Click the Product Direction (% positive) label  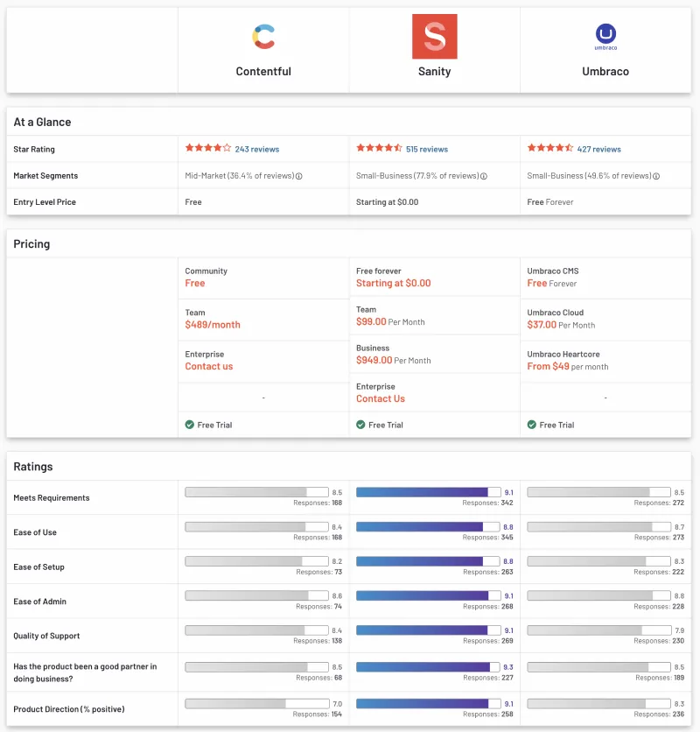[x=69, y=709]
